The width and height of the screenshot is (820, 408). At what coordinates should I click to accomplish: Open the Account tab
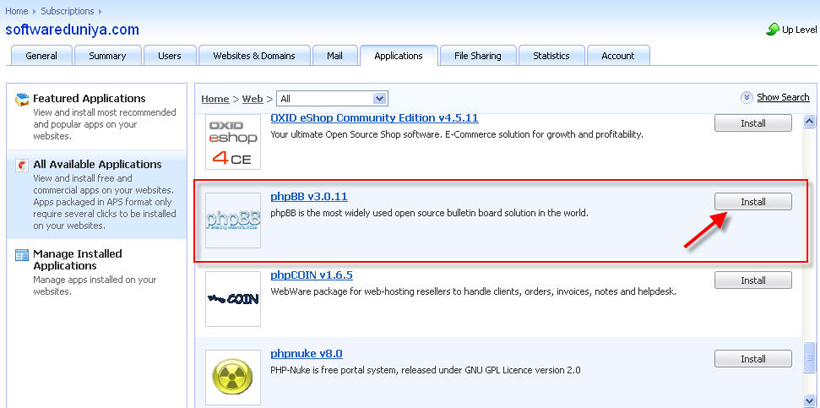618,55
